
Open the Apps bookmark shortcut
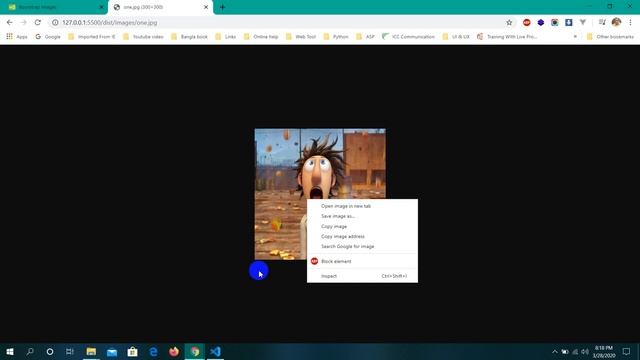click(17, 36)
